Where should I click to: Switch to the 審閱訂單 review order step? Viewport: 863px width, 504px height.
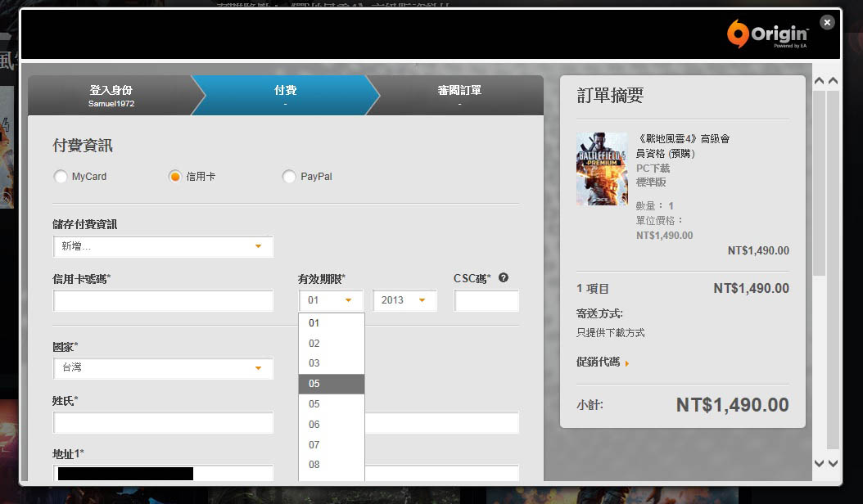tap(459, 95)
